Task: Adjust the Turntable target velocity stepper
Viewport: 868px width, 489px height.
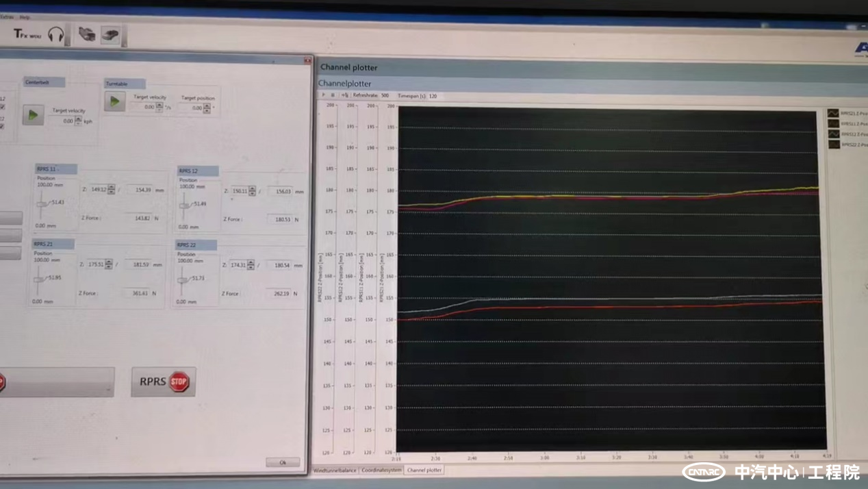Action: tap(159, 107)
